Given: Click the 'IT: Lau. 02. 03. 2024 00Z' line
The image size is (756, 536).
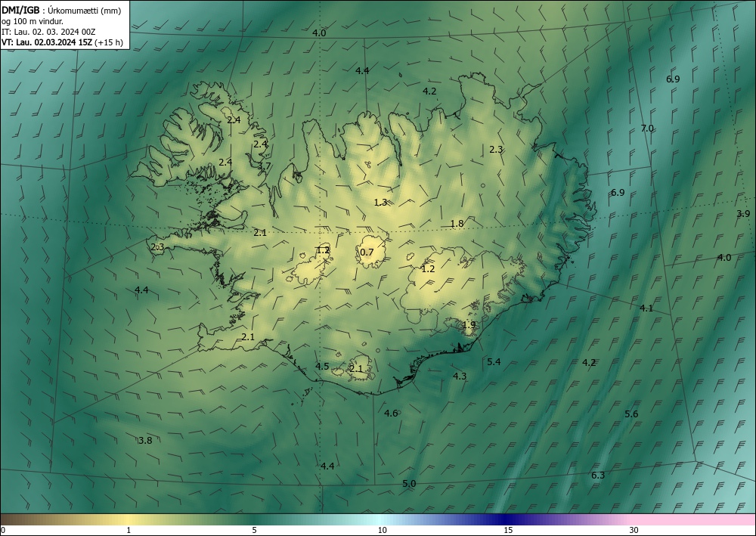Looking at the screenshot, I should (x=48, y=32).
